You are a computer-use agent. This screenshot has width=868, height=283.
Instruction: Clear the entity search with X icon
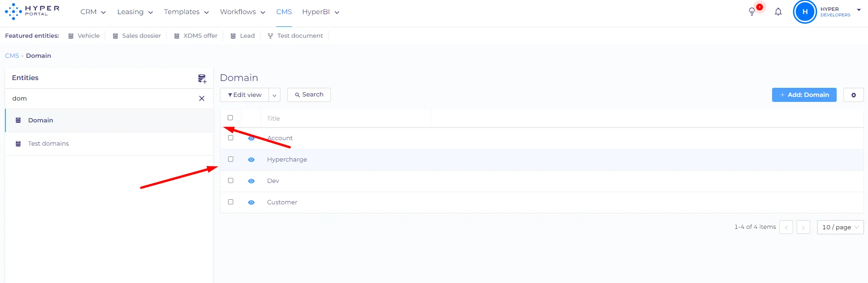click(x=202, y=98)
